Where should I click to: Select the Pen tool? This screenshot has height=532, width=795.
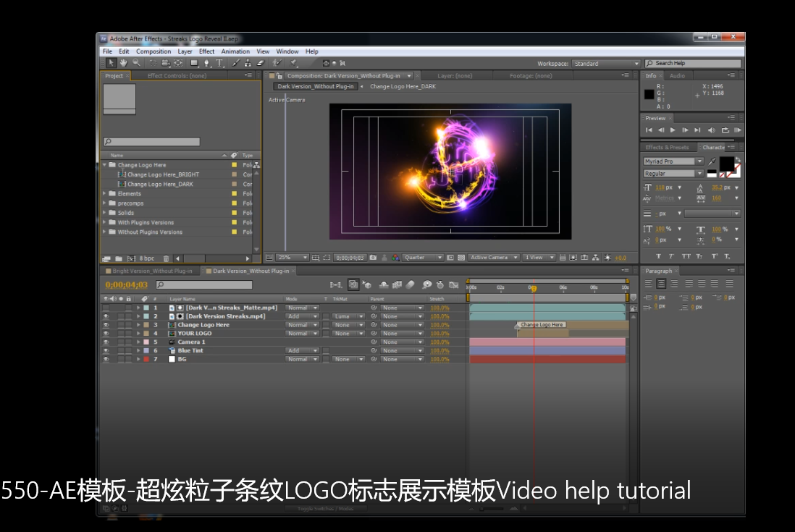coord(207,63)
